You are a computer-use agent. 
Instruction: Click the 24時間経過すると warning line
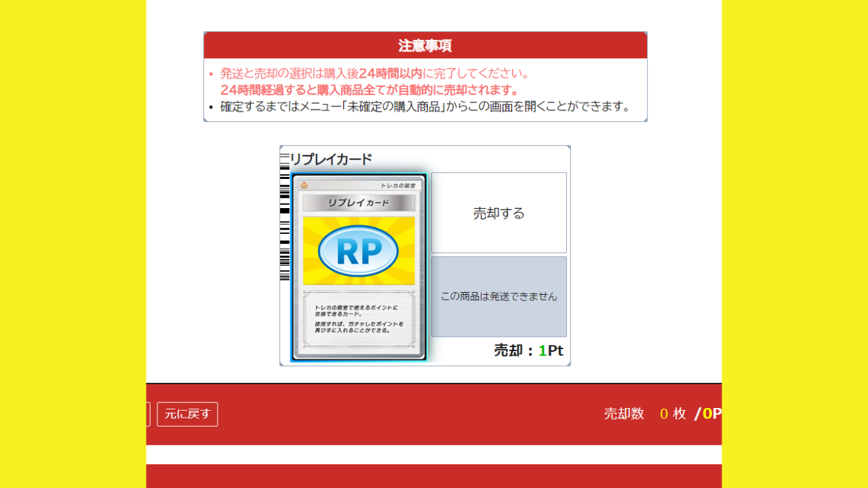point(370,90)
